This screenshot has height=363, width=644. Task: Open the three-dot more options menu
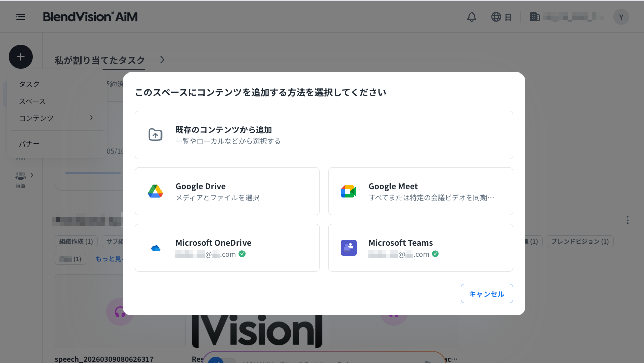[x=628, y=220]
